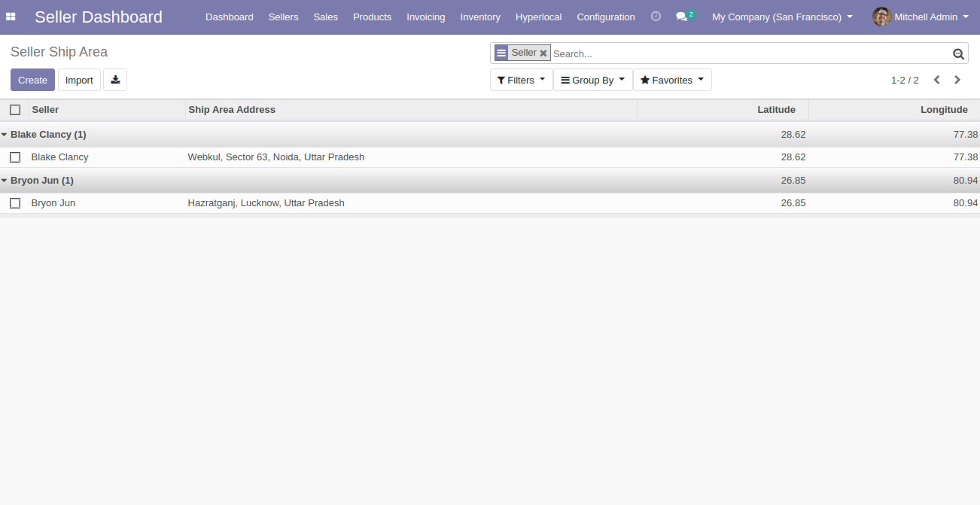Click the Create button
The width and height of the screenshot is (980, 505).
(32, 80)
